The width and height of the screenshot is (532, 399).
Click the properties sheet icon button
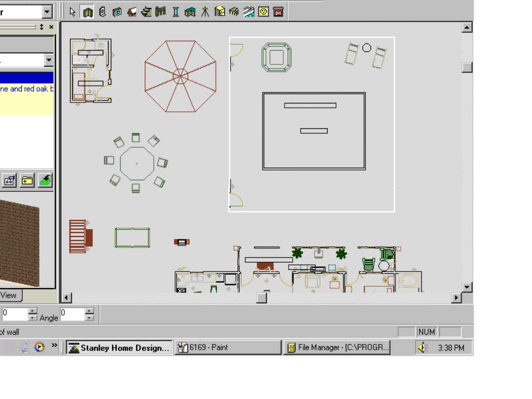pos(9,181)
